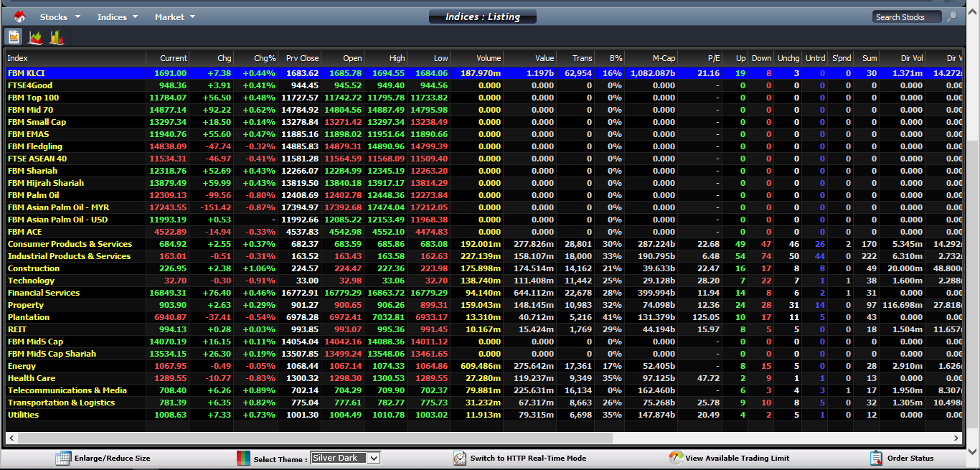Click the horizontal scrollbar right arrow

click(956, 438)
